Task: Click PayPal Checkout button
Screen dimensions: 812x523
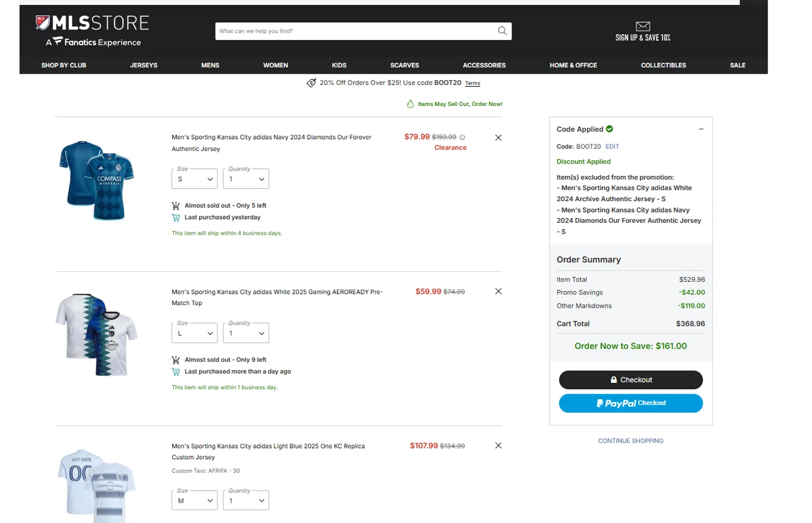Action: (x=631, y=403)
